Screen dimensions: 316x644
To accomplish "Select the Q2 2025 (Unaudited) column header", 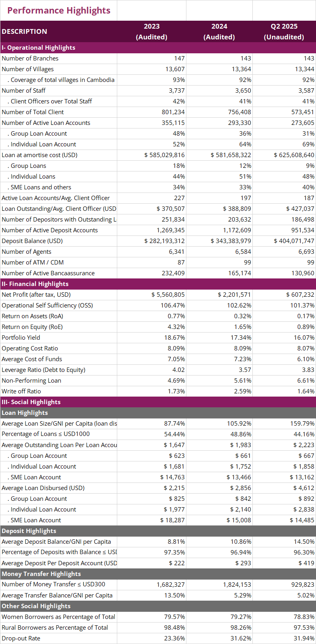I will tap(284, 31).
